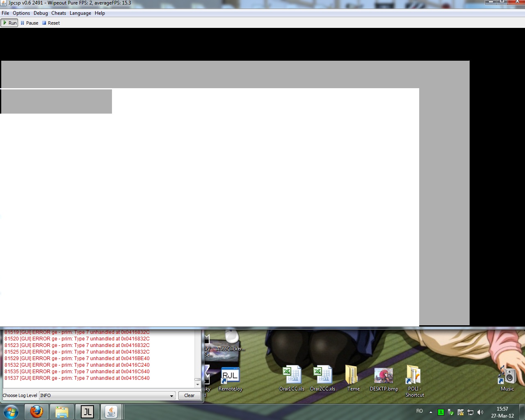Open Safely Remove Hardware tray icon
525x420 pixels.
pos(451,412)
